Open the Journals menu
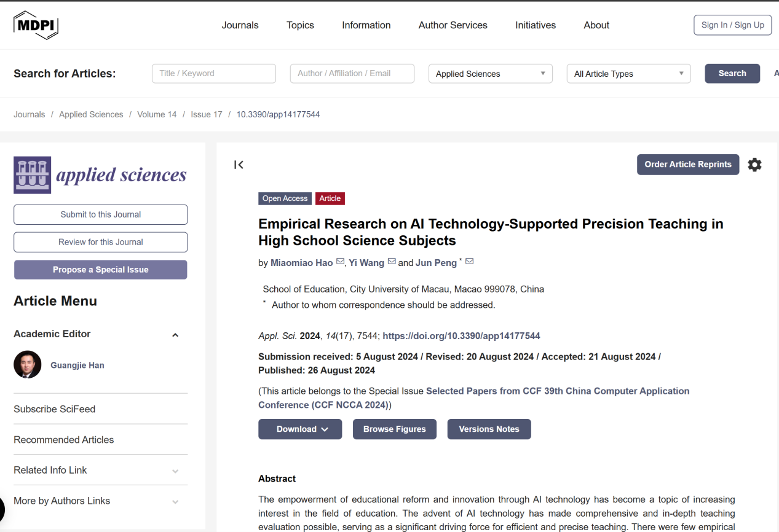Screen dimensions: 779x532 240,25
